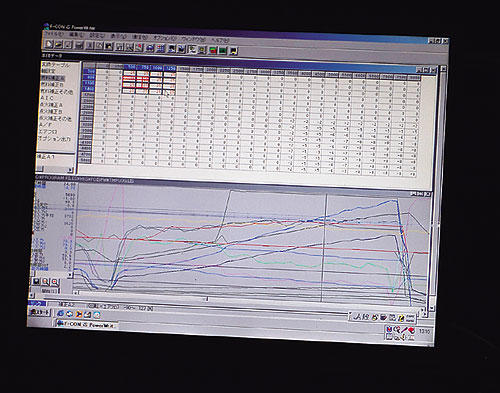Click the last black-yellow toolbar icon

[x=234, y=51]
